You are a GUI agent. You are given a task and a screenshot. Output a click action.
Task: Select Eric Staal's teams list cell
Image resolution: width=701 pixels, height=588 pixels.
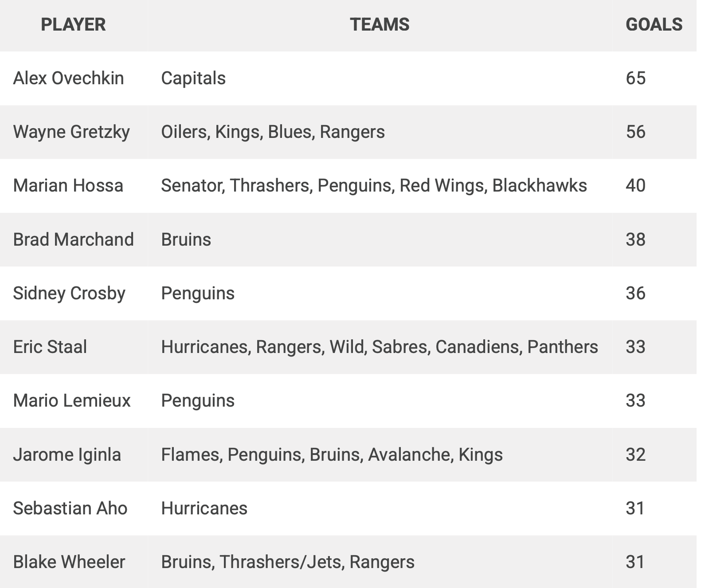[380, 347]
